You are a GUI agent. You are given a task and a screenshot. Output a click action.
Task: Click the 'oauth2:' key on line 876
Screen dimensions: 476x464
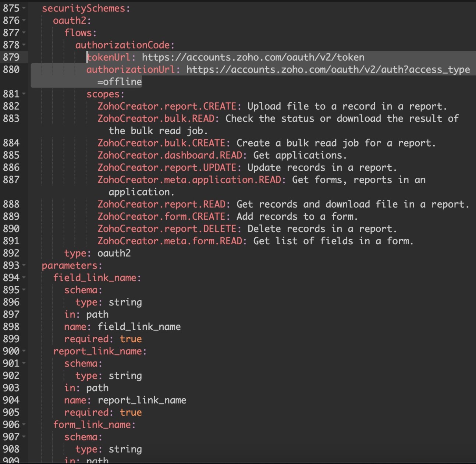[x=72, y=21]
